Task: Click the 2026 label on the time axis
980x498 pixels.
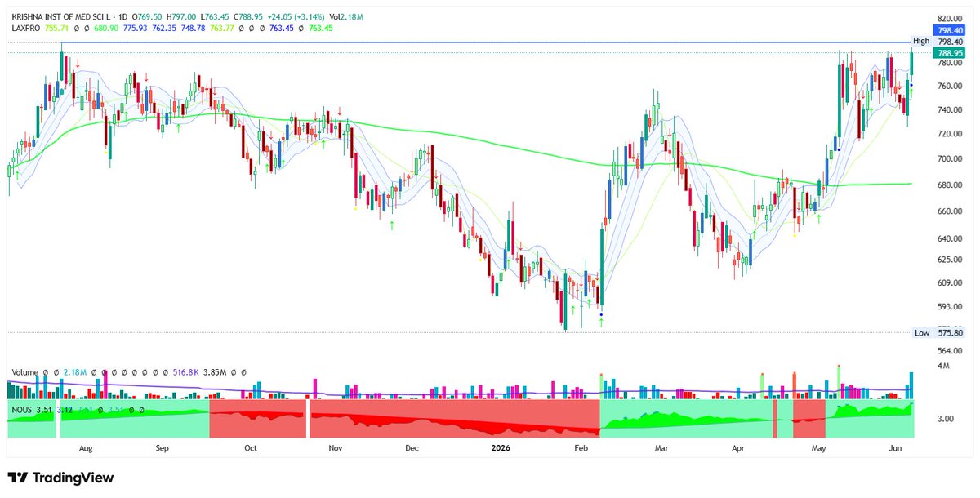Action: tap(501, 448)
